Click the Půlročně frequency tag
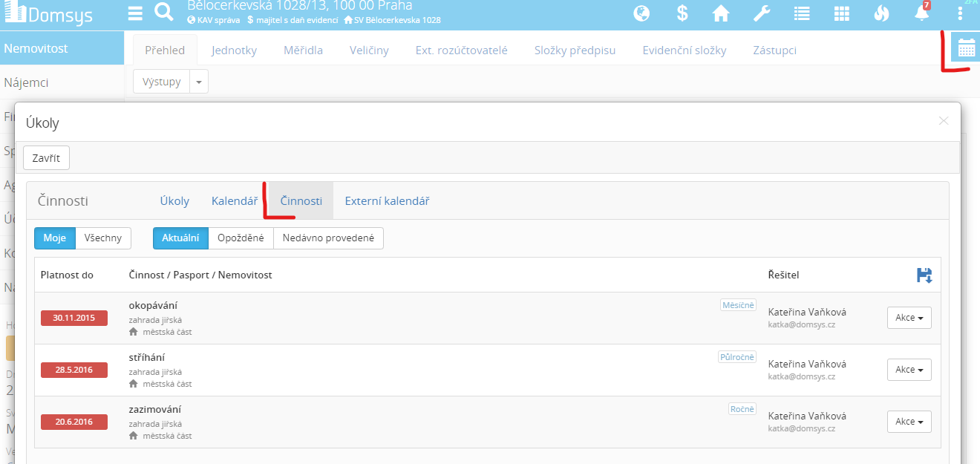This screenshot has height=464, width=980. [x=736, y=357]
